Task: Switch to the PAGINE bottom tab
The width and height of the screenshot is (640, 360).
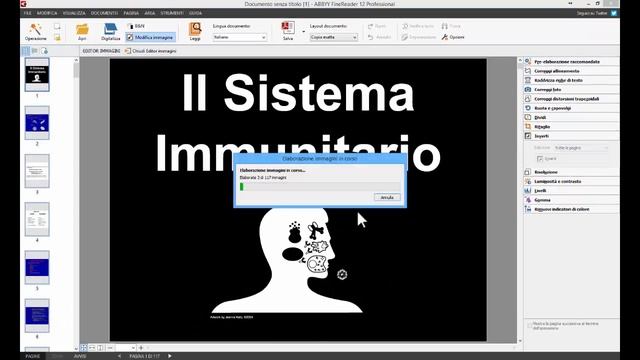Action: (x=33, y=356)
